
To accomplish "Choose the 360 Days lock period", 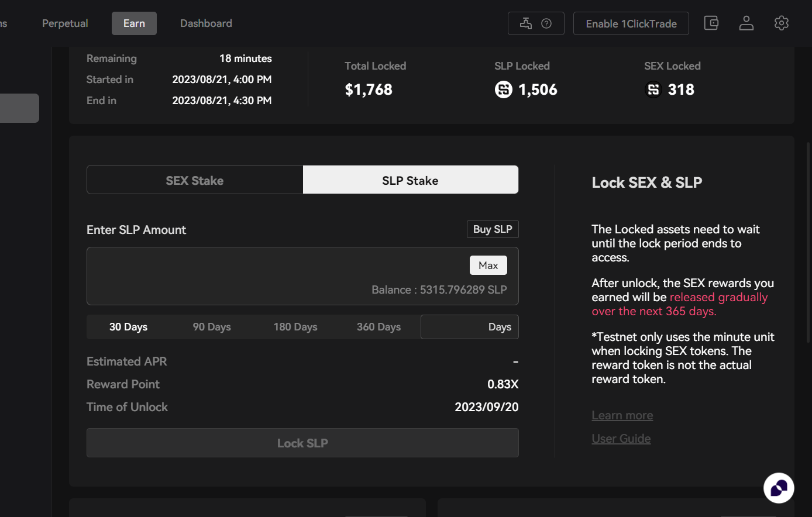I will (379, 327).
